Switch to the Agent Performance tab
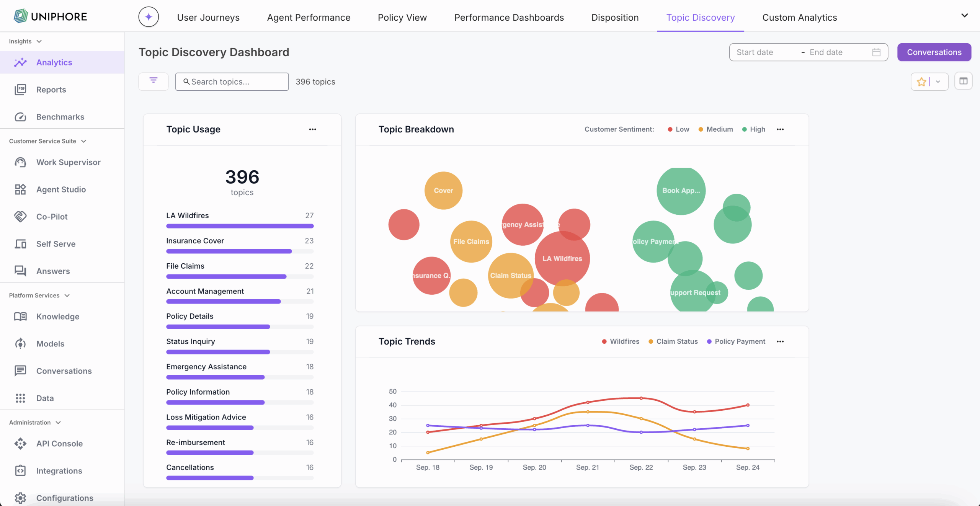This screenshot has height=506, width=980. pyautogui.click(x=309, y=18)
